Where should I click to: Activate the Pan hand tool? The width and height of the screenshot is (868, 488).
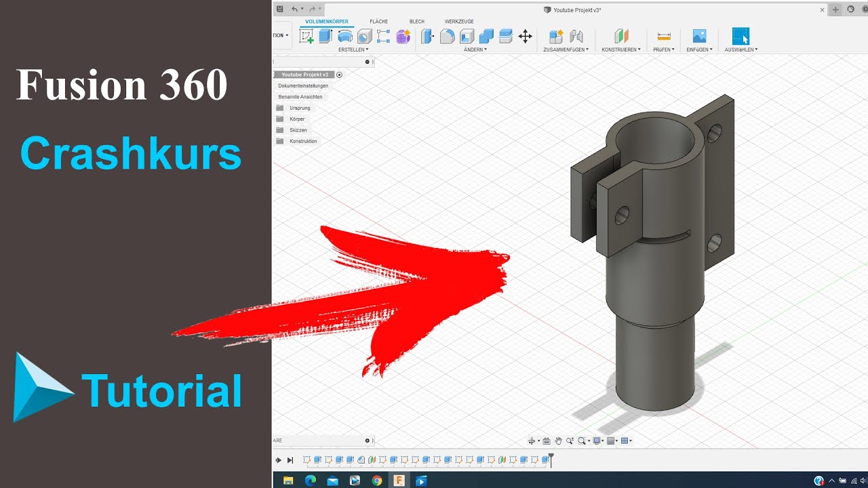(558, 441)
